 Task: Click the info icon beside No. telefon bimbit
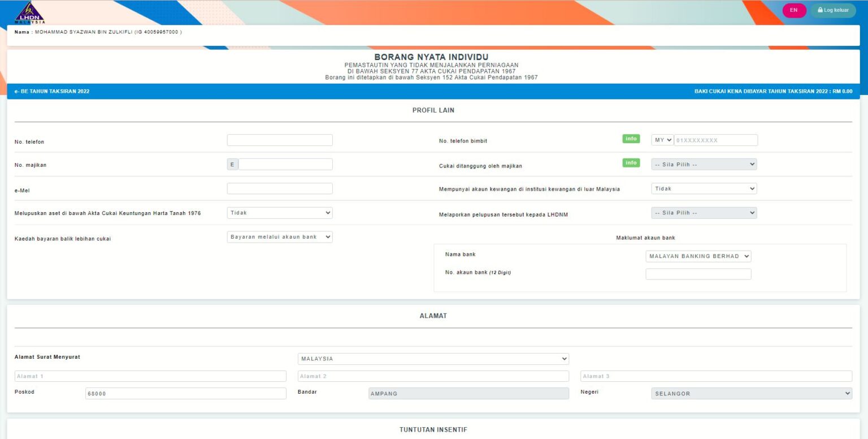tap(631, 138)
